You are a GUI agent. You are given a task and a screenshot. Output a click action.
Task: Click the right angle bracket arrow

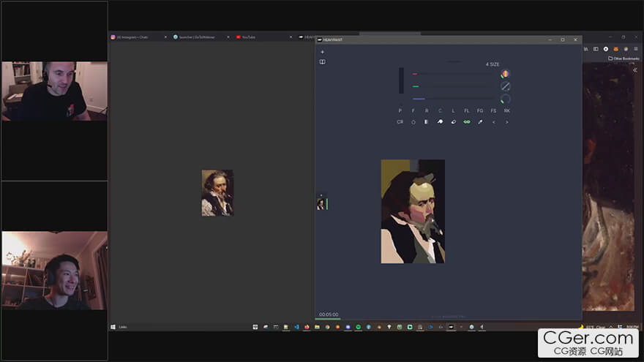507,122
